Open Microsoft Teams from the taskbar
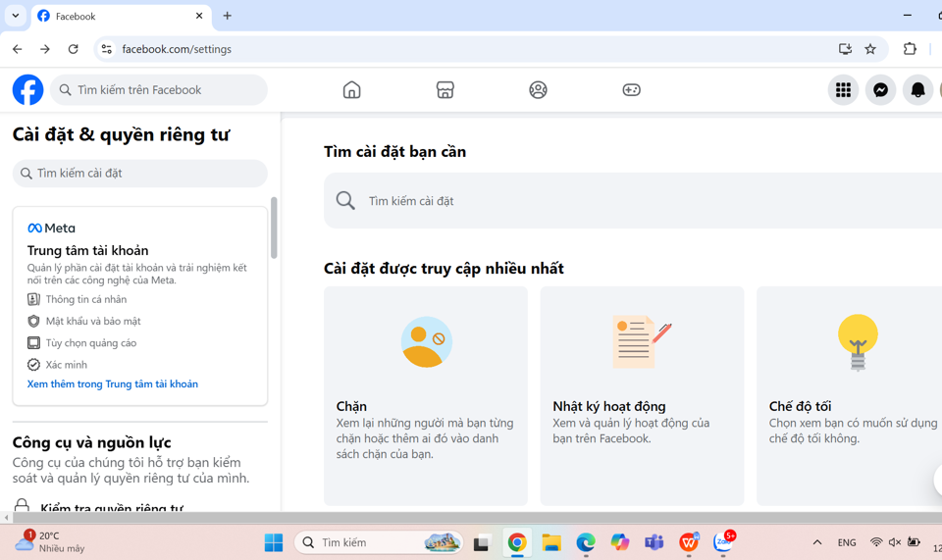This screenshot has width=942, height=560. pos(654,542)
